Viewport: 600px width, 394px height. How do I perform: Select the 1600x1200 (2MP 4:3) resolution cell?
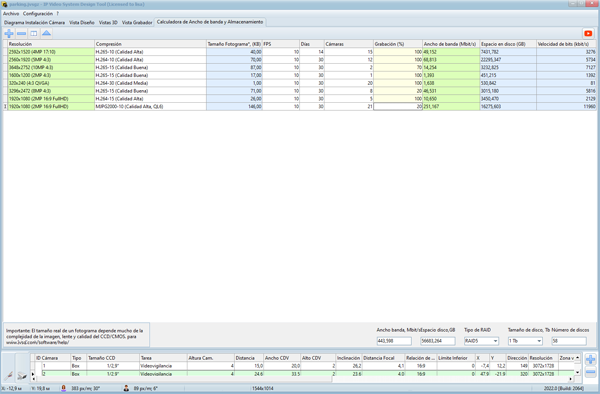(x=51, y=75)
